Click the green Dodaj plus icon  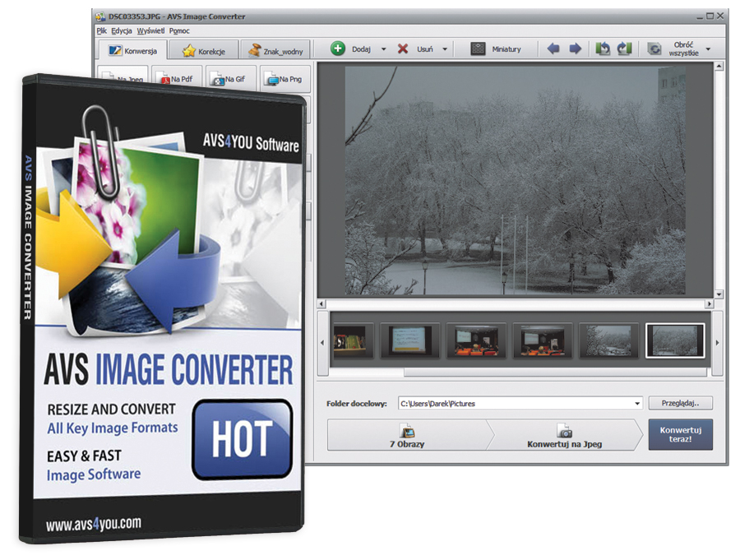pyautogui.click(x=338, y=49)
